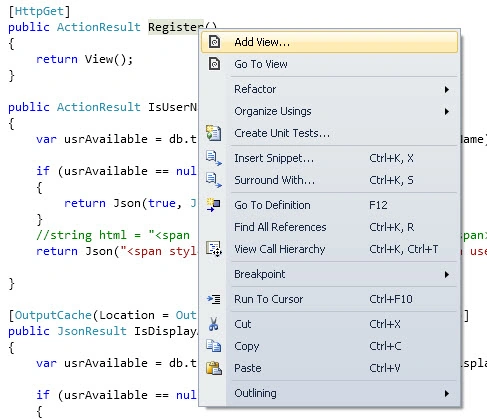Viewport: 487px width, 419px height.
Task: Expand the Organize Usings submenu arrow
Action: pyautogui.click(x=447, y=111)
